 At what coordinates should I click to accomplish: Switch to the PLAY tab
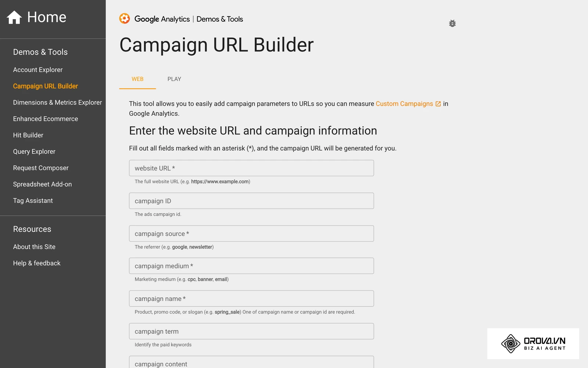174,79
